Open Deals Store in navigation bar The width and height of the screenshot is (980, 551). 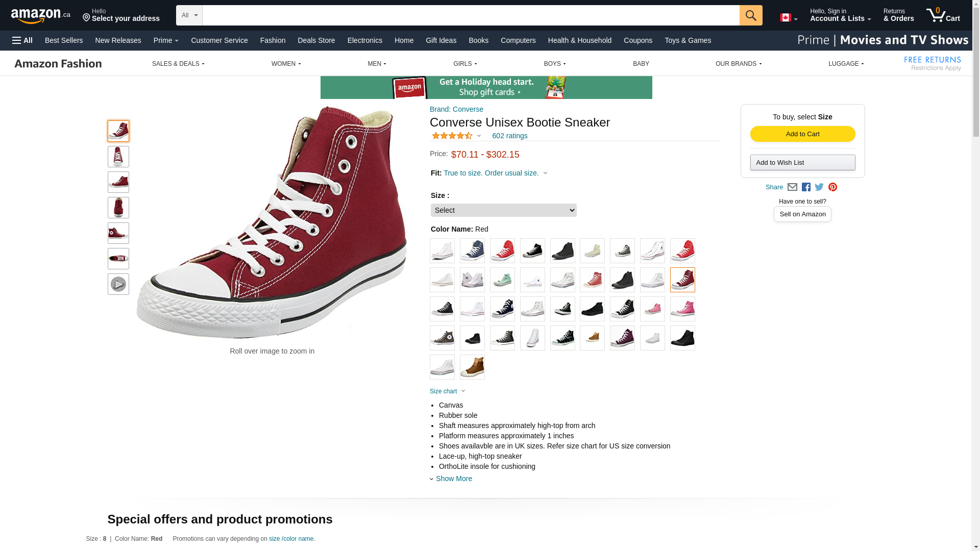pyautogui.click(x=316, y=40)
